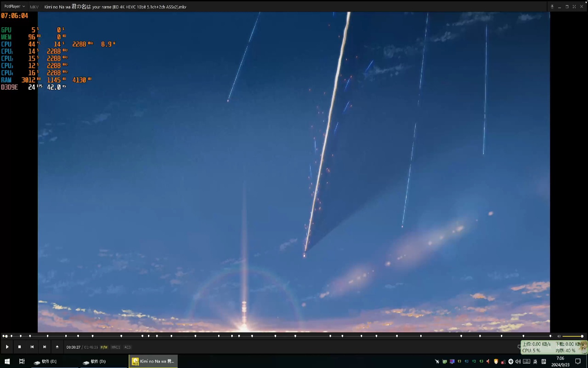Click the HVC1 video codec label

pyautogui.click(x=116, y=347)
